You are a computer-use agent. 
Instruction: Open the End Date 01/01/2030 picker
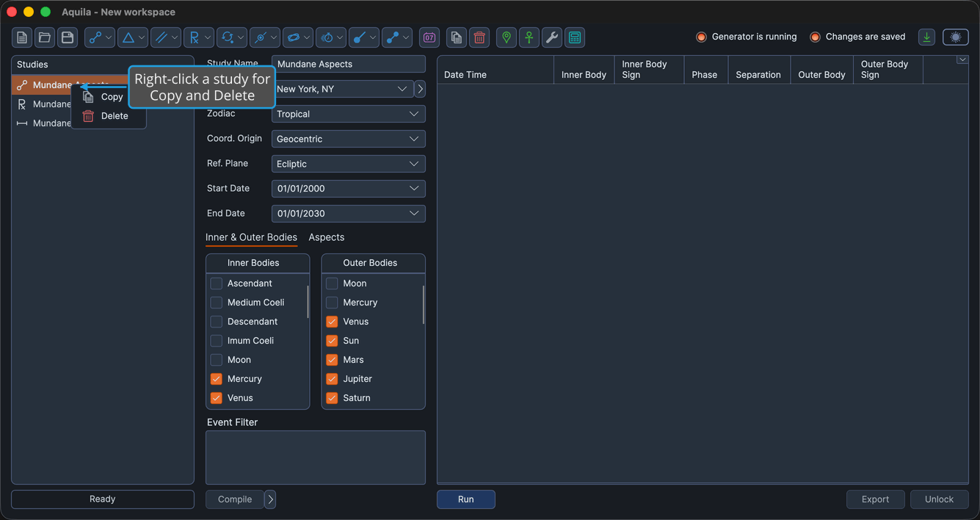(x=349, y=214)
